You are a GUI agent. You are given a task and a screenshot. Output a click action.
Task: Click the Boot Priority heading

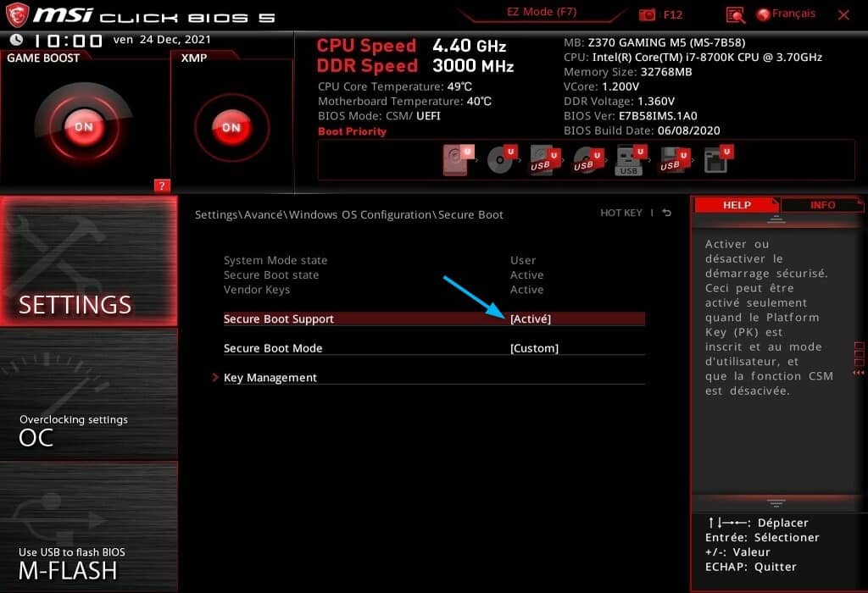(x=352, y=131)
